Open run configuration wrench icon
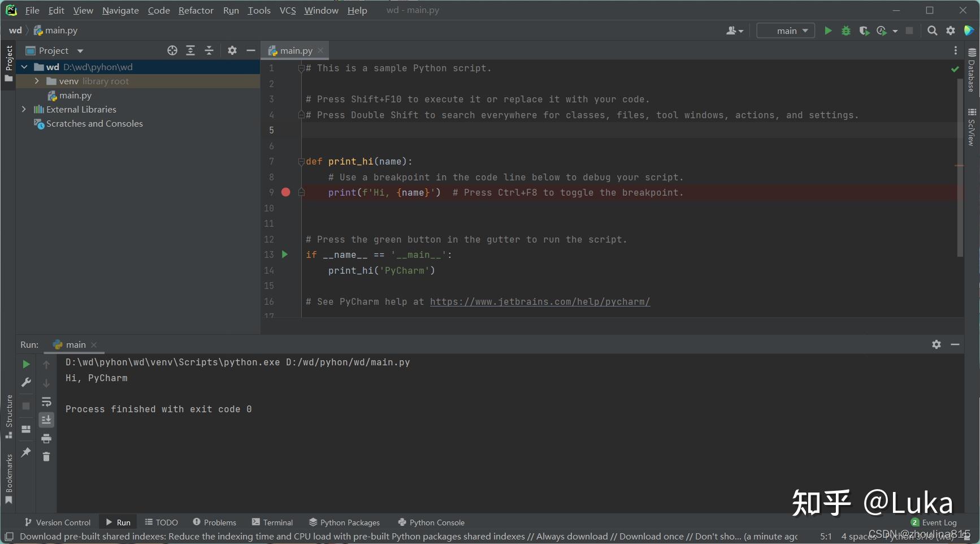 26,383
